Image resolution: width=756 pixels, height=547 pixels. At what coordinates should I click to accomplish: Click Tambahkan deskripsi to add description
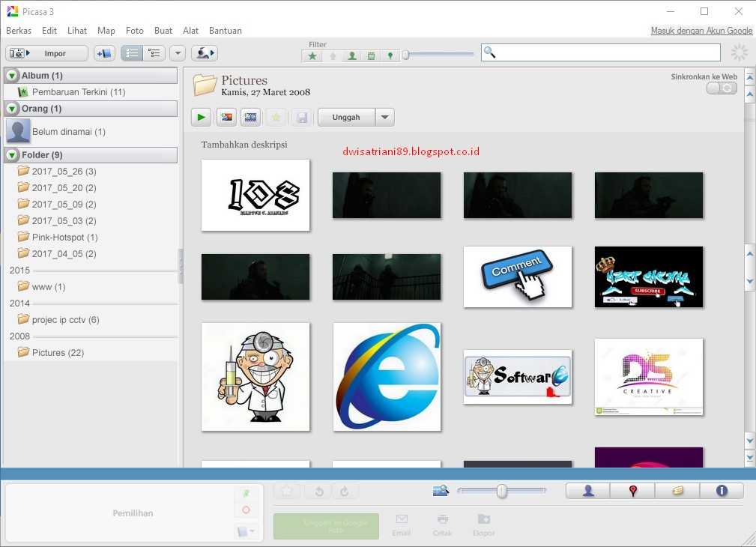tap(244, 144)
